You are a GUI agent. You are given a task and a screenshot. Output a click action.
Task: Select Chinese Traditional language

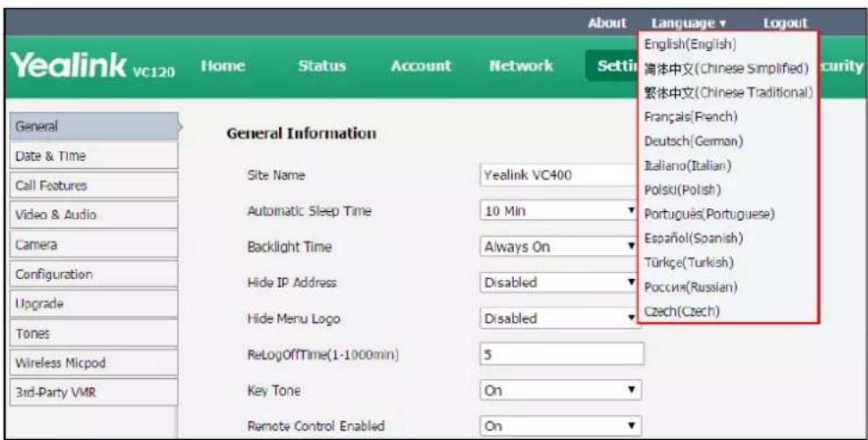click(729, 92)
